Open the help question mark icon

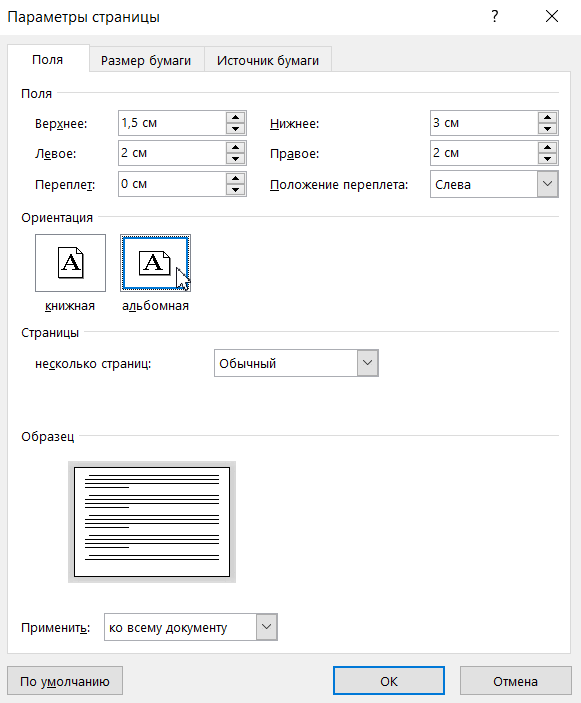coord(494,17)
